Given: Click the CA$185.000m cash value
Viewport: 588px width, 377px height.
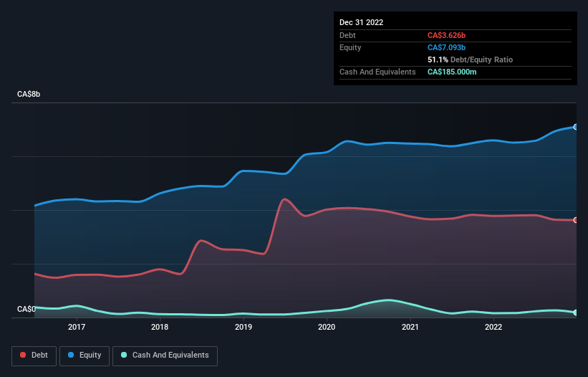Looking at the screenshot, I should [452, 72].
